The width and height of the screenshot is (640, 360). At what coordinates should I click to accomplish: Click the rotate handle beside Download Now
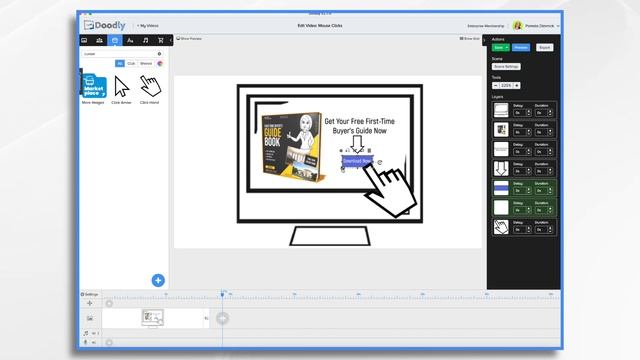[x=380, y=162]
